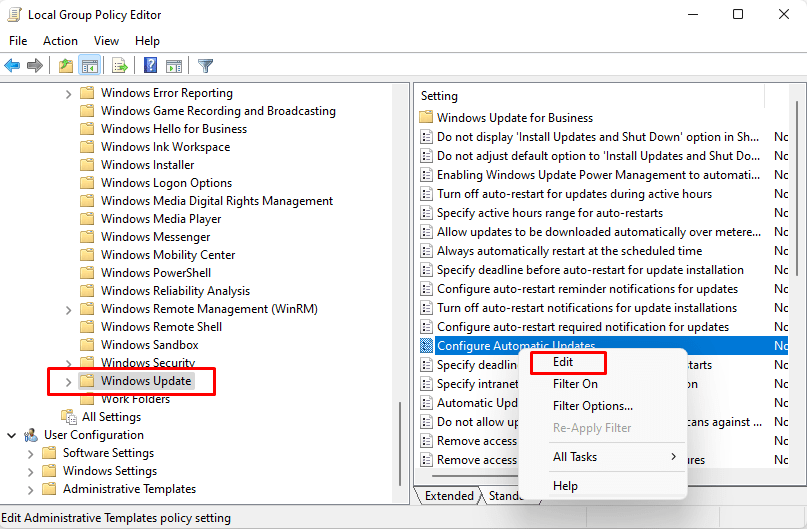This screenshot has height=529, width=807.
Task: Click the Windows Sandbox folder icon
Action: click(x=87, y=345)
